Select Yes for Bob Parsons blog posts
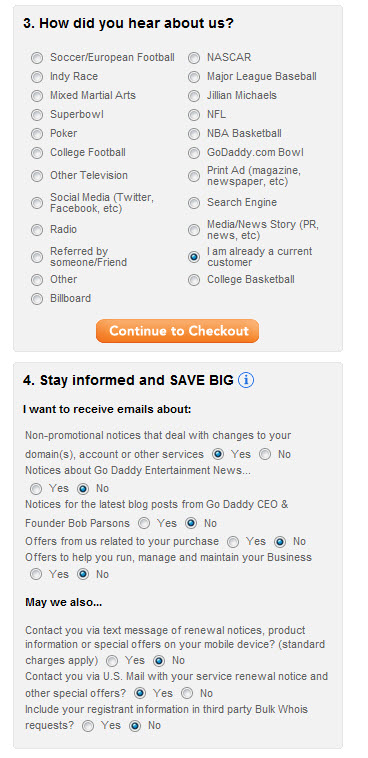The width and height of the screenshot is (368, 758). (144, 523)
